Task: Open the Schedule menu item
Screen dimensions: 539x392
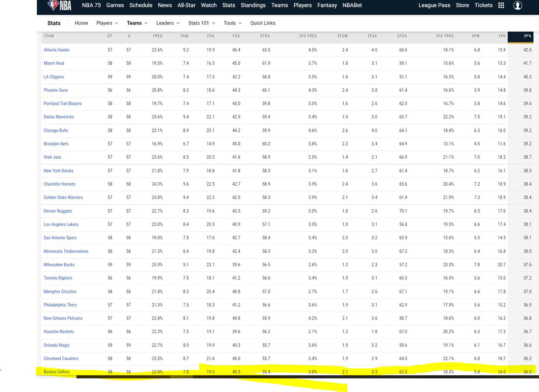Action: click(x=141, y=5)
